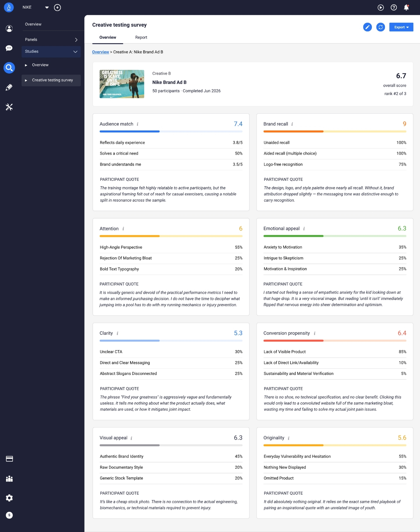Open the billing card icon in sidebar

pos(9,459)
